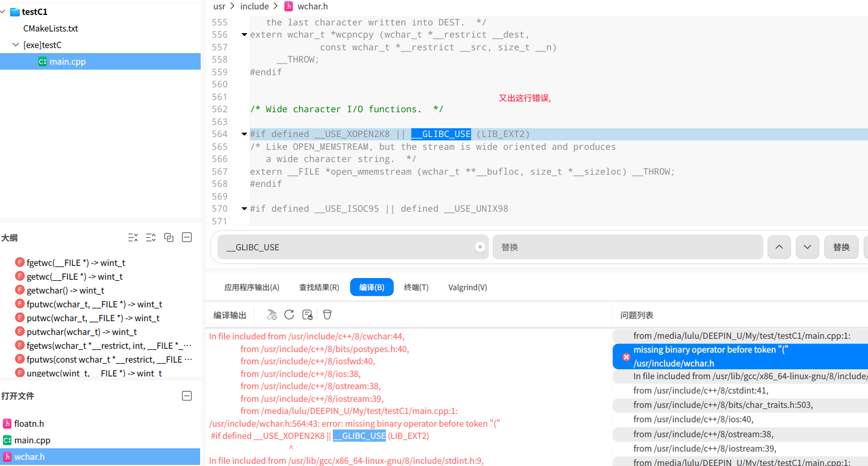Select putwchar(wchar_t) outline entry
The width and height of the screenshot is (868, 466).
tap(81, 332)
